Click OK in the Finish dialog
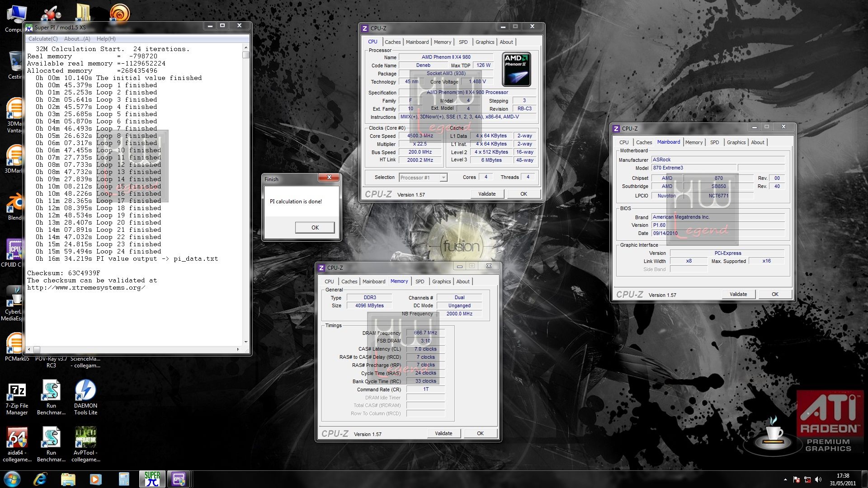 click(x=315, y=228)
